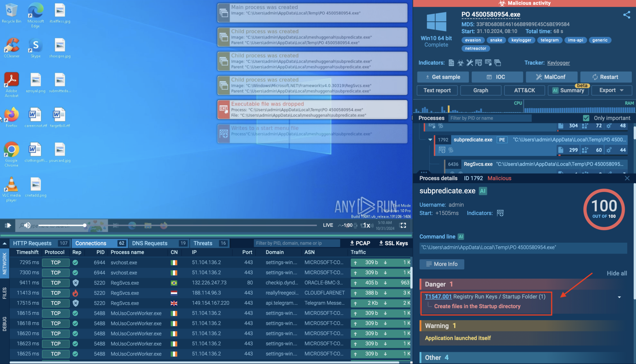Click Restart to rerun the analysis
The width and height of the screenshot is (636, 364).
[605, 77]
